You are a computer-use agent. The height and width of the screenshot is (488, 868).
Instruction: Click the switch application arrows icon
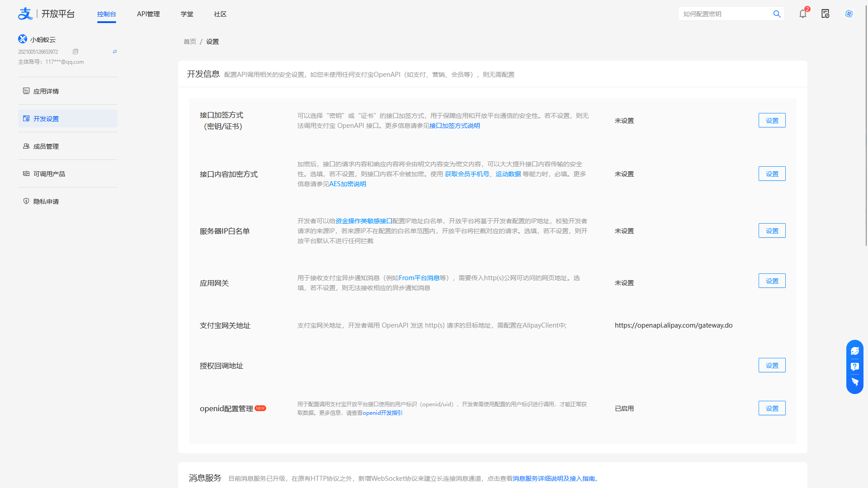[x=114, y=52]
